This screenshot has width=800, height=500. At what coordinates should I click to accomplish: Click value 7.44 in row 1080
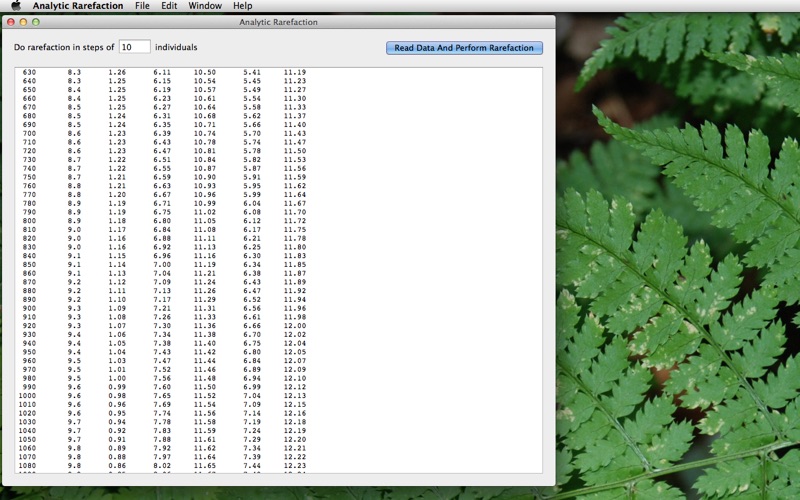click(252, 466)
